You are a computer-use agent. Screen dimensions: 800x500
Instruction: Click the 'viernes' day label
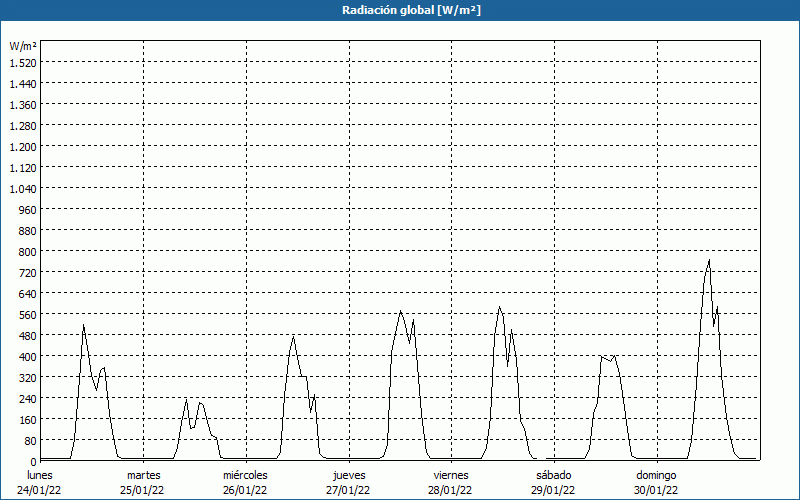coord(451,475)
